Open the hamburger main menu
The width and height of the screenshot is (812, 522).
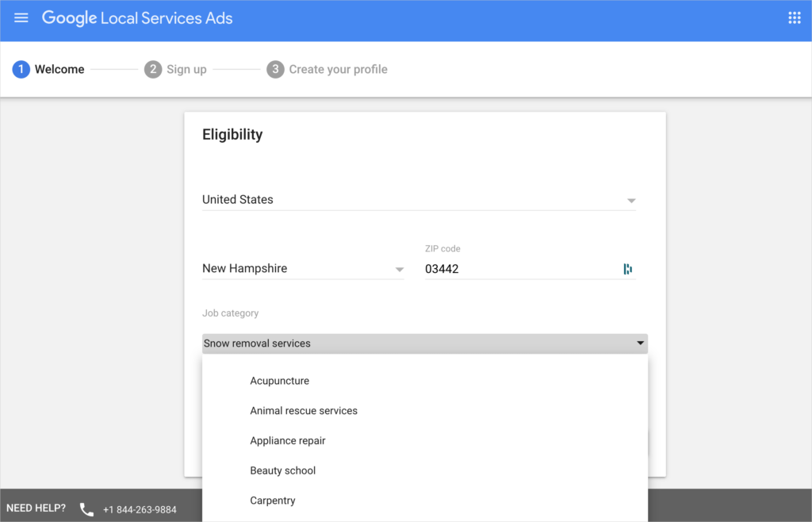[21, 18]
